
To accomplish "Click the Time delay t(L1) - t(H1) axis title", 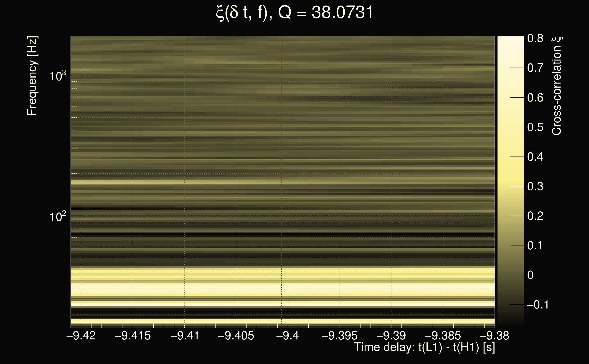I will 424,347.
